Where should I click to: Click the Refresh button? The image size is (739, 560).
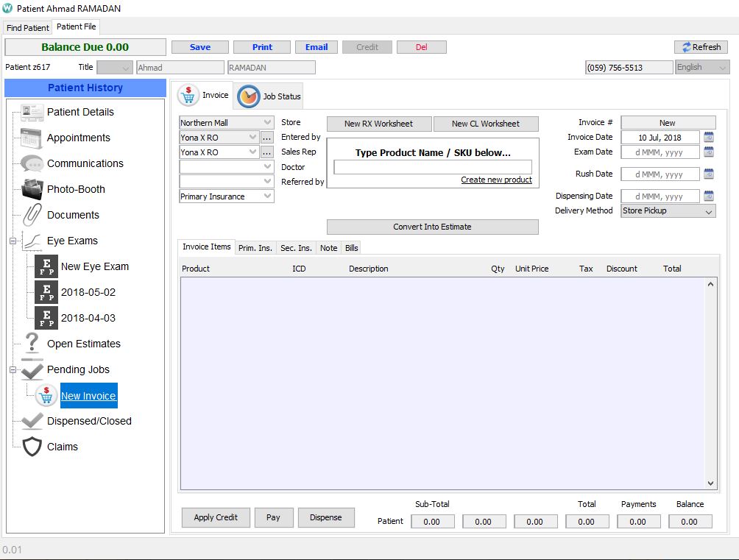pyautogui.click(x=701, y=47)
